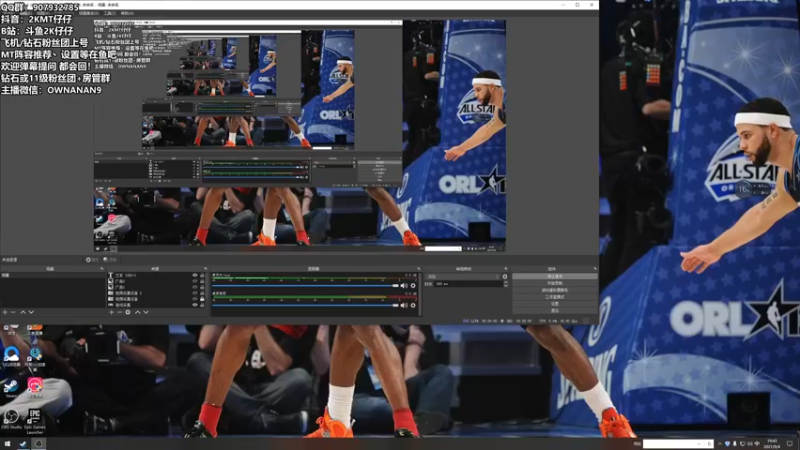Open the taskbar clock and date
Viewport: 800px width, 450px height.
coord(772,444)
